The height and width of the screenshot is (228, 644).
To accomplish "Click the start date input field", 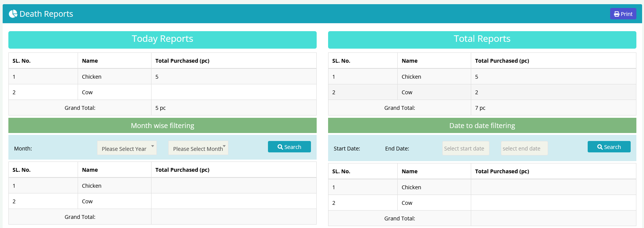I will point(466,149).
